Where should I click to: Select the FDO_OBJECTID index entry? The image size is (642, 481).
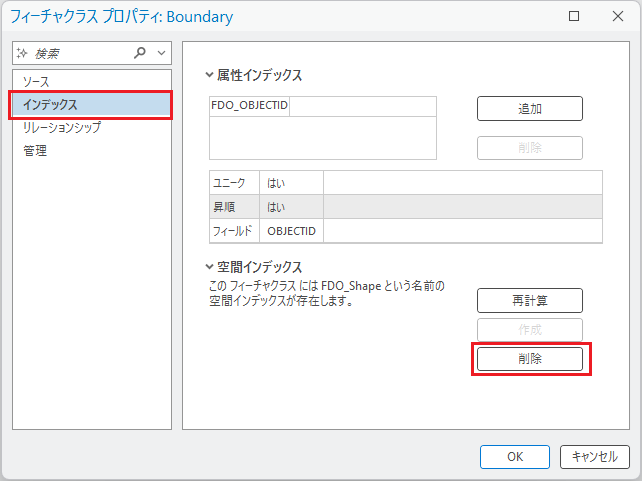point(249,106)
